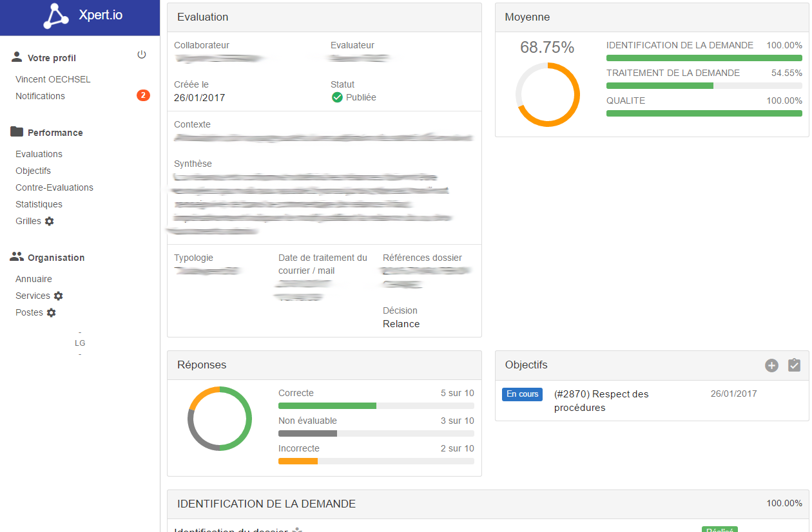Open Services in the sidebar

(33, 296)
